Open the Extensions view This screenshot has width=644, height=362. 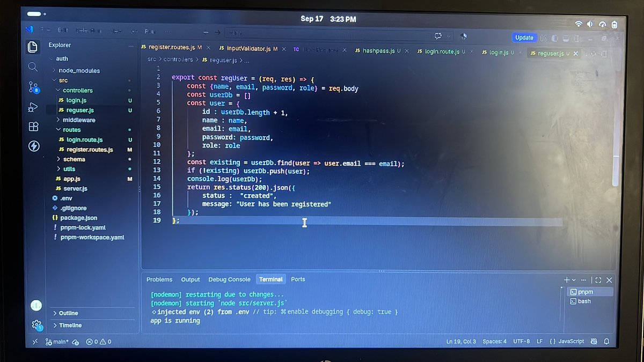coord(33,127)
